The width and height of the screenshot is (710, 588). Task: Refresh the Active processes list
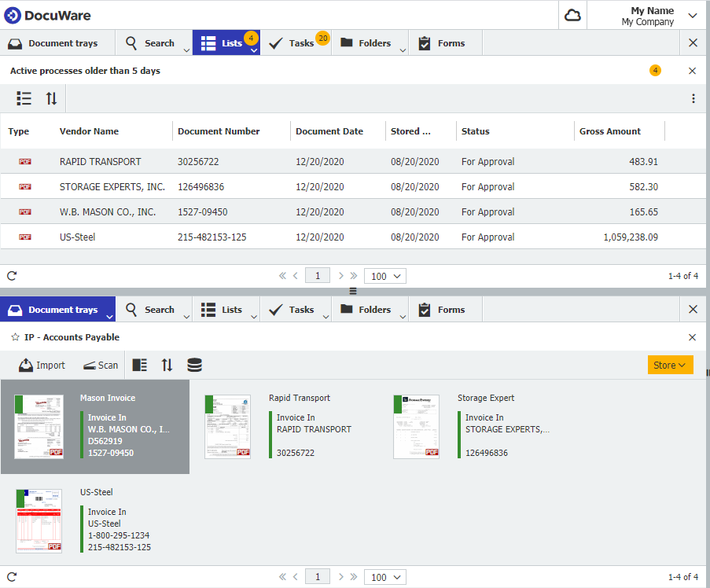[11, 275]
